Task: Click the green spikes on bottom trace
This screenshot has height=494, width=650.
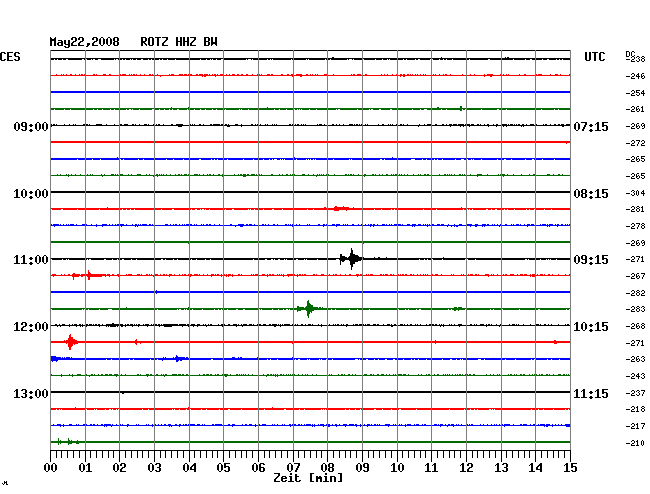Action: pyautogui.click(x=68, y=442)
